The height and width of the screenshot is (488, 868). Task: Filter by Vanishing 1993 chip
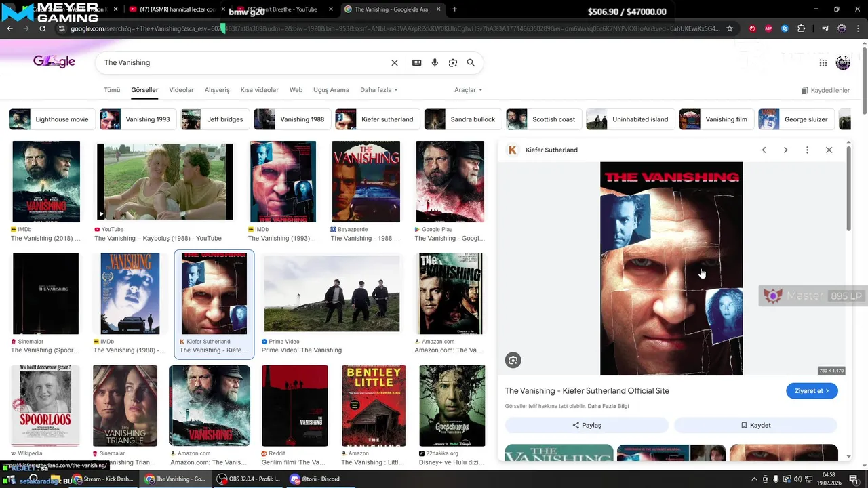click(138, 119)
